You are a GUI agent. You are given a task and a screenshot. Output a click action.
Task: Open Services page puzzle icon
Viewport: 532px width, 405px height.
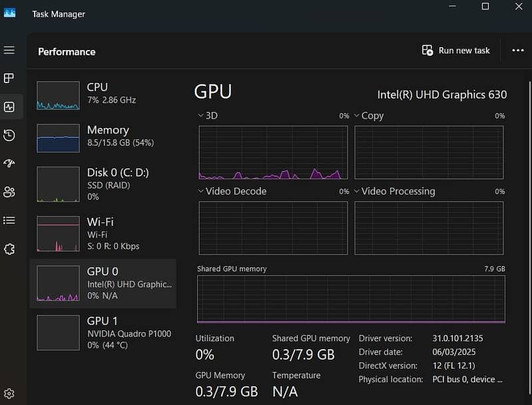point(9,249)
